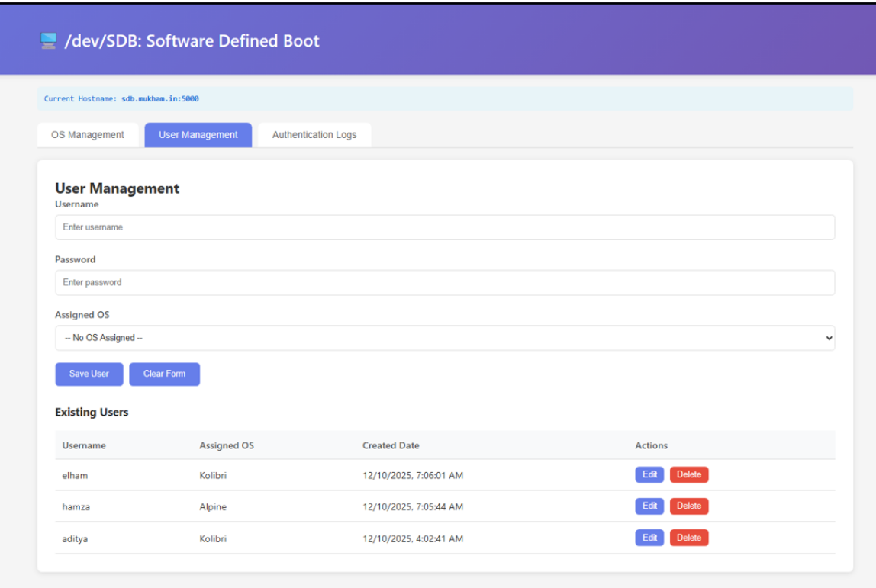Click the computer icon in the header
The height and width of the screenshot is (588, 876).
point(48,41)
